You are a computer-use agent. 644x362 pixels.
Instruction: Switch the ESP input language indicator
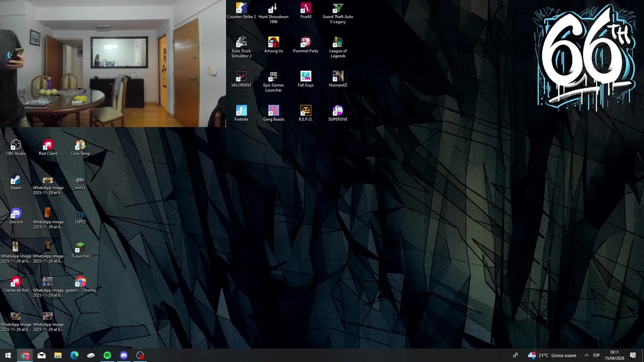[596, 355]
